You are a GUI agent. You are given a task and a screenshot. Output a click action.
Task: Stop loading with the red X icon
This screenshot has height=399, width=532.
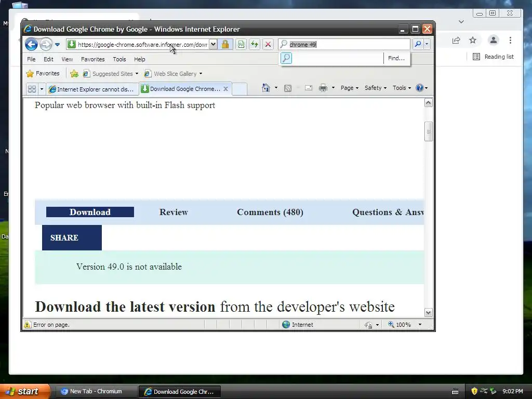click(x=268, y=44)
